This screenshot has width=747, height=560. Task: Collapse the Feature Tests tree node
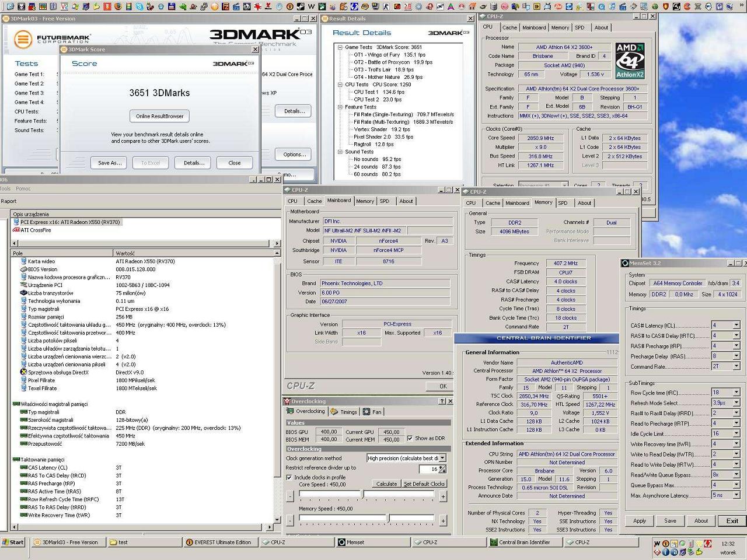tap(340, 107)
